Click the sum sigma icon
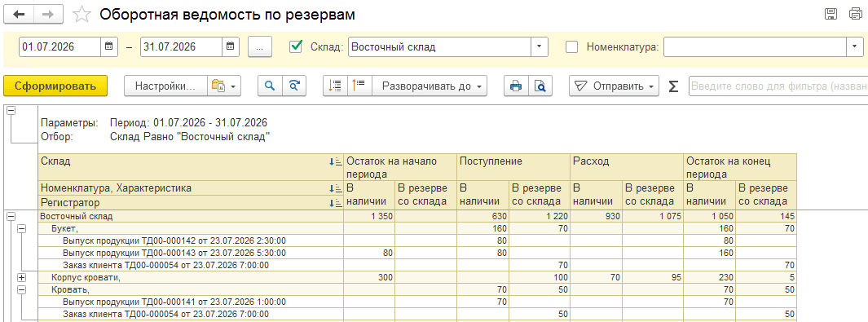The width and height of the screenshot is (868, 322). [673, 86]
